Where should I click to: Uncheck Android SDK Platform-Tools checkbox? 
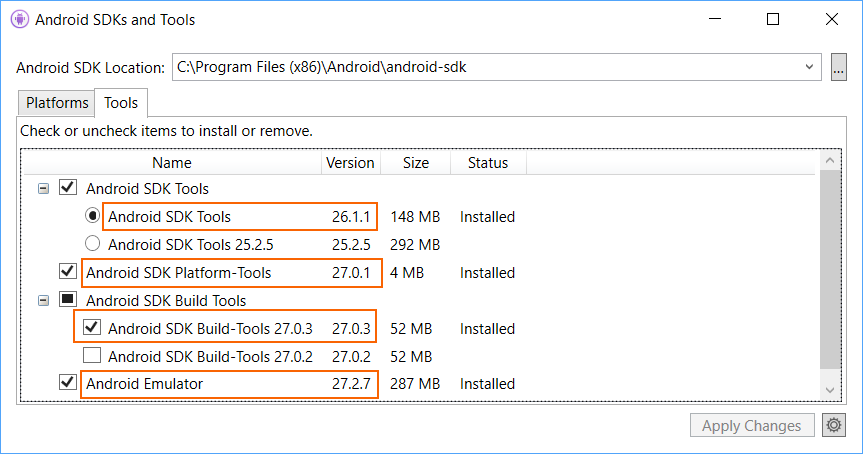coord(68,271)
